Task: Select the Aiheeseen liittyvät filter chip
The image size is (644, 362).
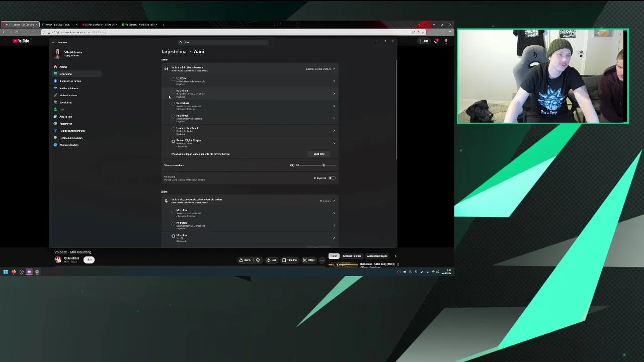Action: [377, 256]
